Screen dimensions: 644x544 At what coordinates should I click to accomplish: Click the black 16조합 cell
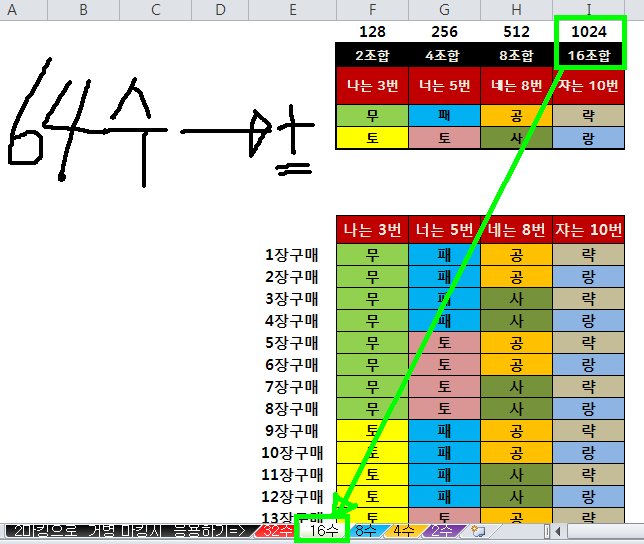pos(589,55)
